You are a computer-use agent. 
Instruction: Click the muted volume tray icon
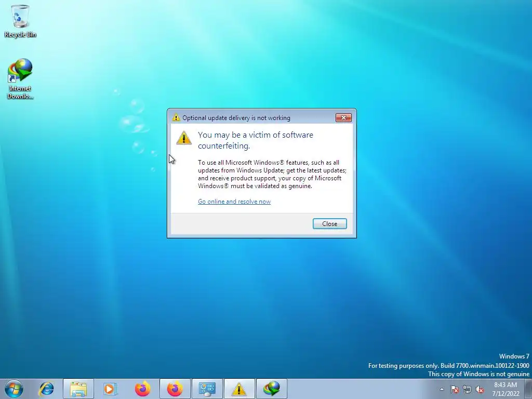point(480,389)
